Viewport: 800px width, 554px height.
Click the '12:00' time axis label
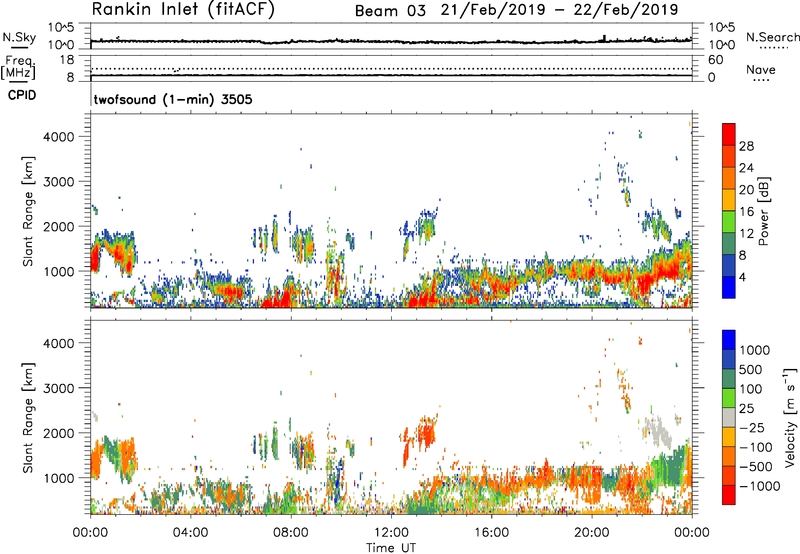click(x=391, y=533)
